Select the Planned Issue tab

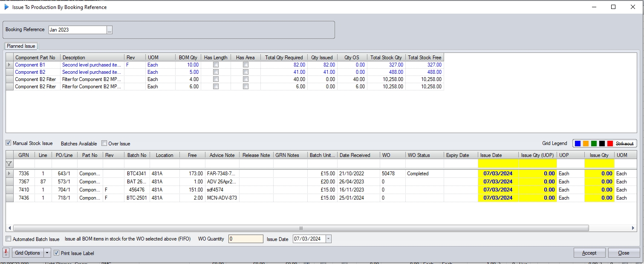click(x=21, y=46)
